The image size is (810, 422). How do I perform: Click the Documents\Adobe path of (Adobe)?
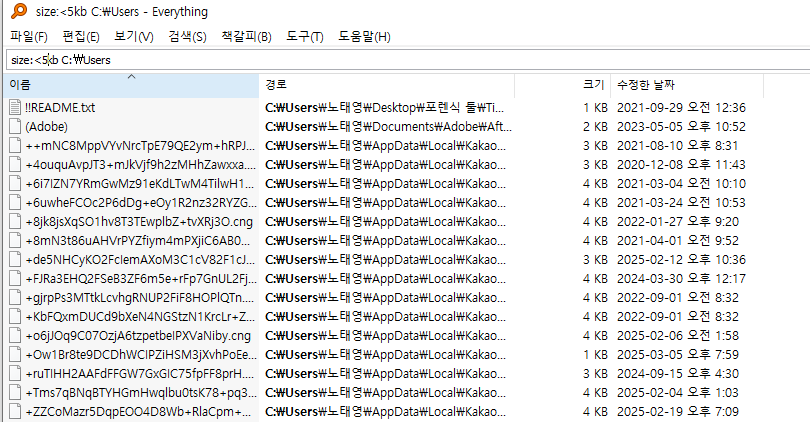click(x=388, y=127)
